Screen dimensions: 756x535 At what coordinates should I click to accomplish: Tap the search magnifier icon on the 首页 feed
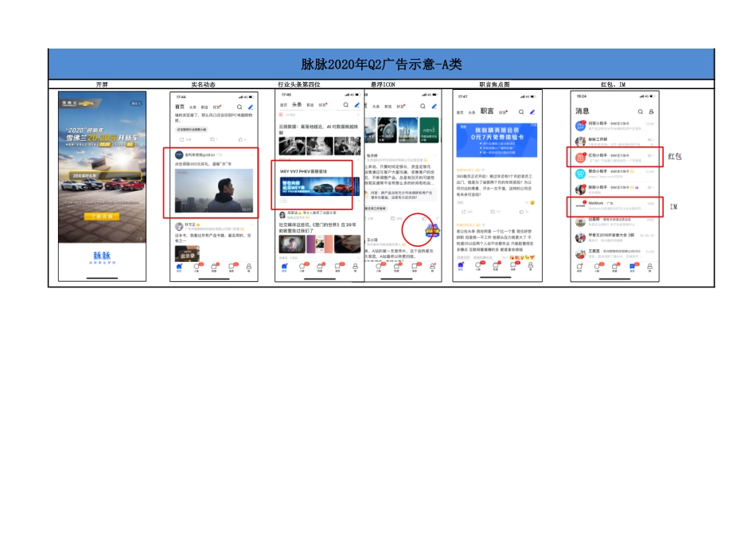[238, 107]
